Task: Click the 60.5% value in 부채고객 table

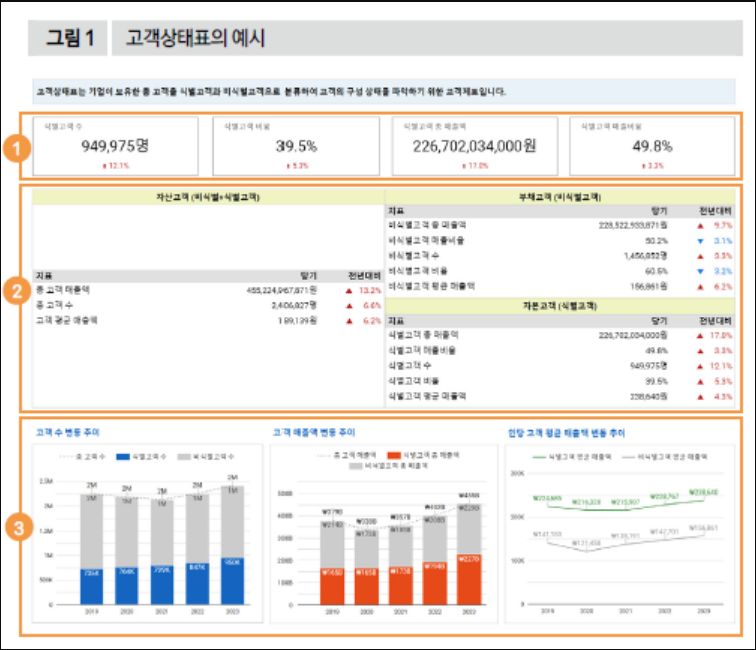Action: tap(656, 271)
